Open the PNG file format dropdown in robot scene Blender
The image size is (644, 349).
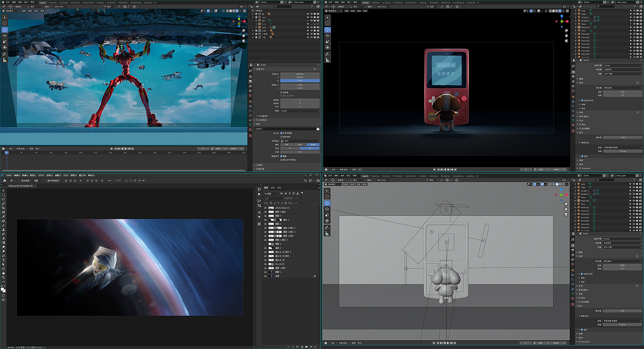(300, 141)
